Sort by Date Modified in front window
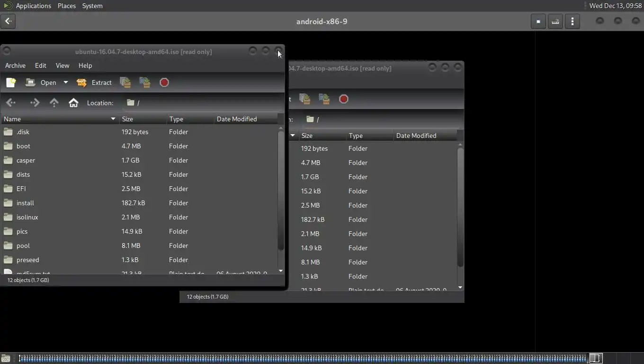This screenshot has width=644, height=364. pyautogui.click(x=245, y=119)
